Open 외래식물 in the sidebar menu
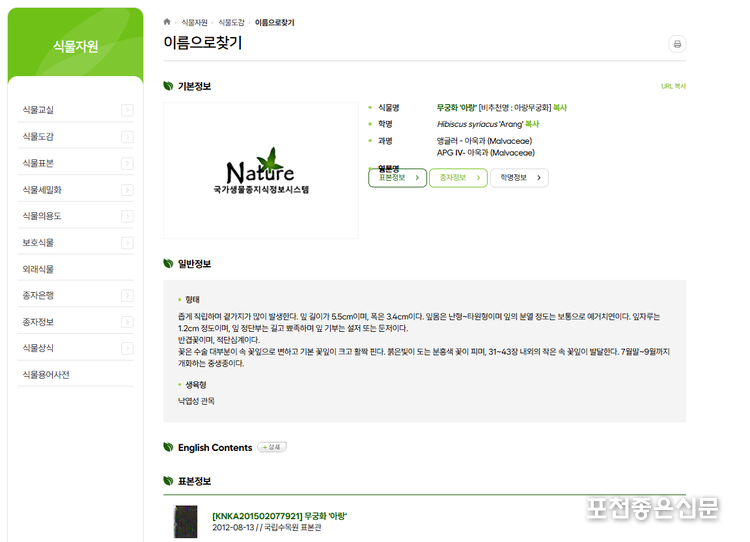 click(39, 269)
